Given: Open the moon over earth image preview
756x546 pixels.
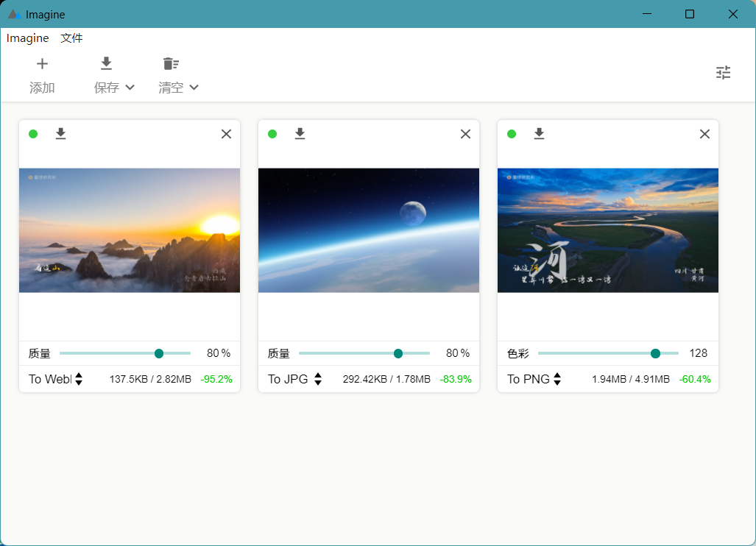Looking at the screenshot, I should 369,230.
